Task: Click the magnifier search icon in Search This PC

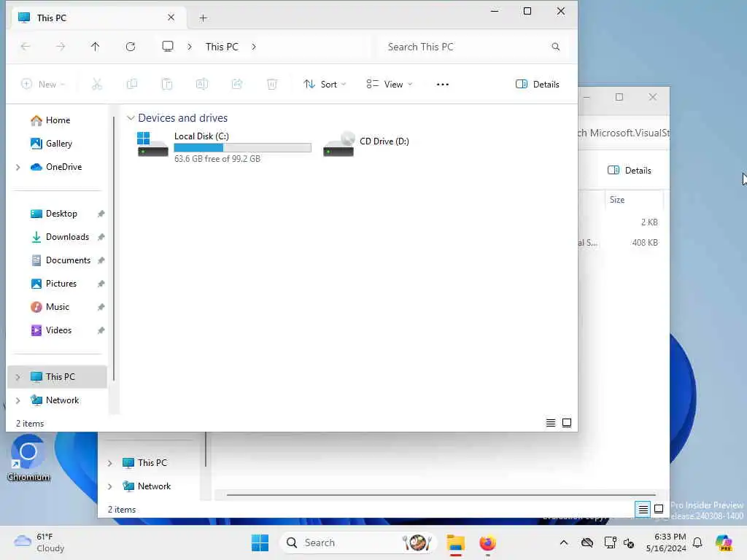Action: coord(555,47)
